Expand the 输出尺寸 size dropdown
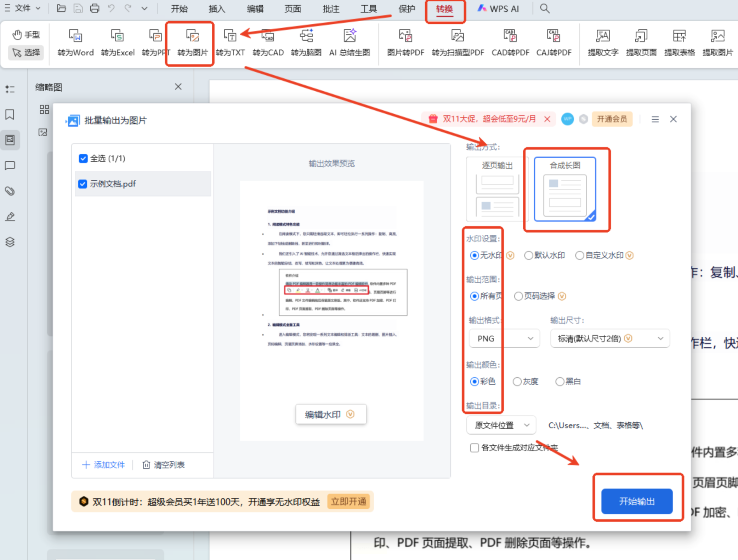The width and height of the screenshot is (738, 560). (610, 339)
